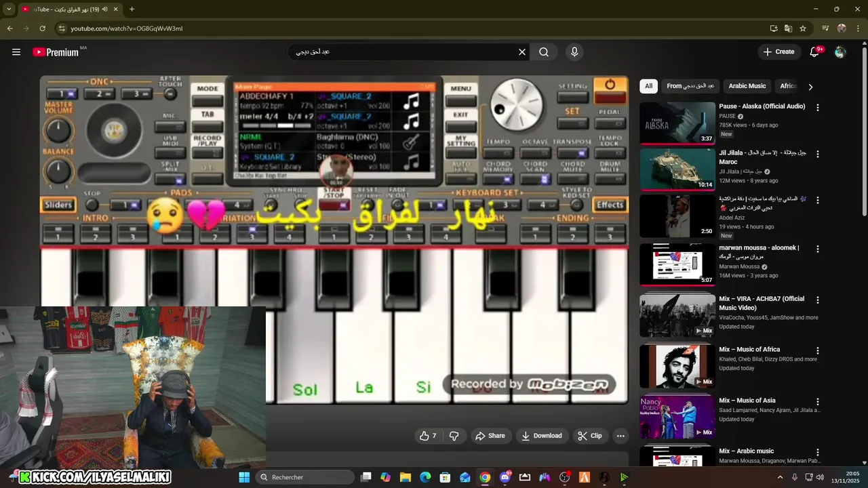The width and height of the screenshot is (868, 488).
Task: Go to YouTube Premium home logo
Action: click(56, 52)
